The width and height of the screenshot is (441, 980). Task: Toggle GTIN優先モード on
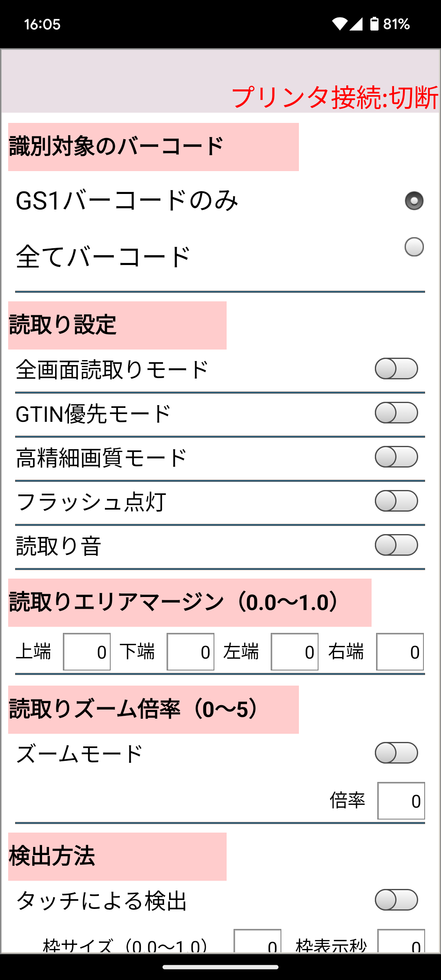point(396,413)
